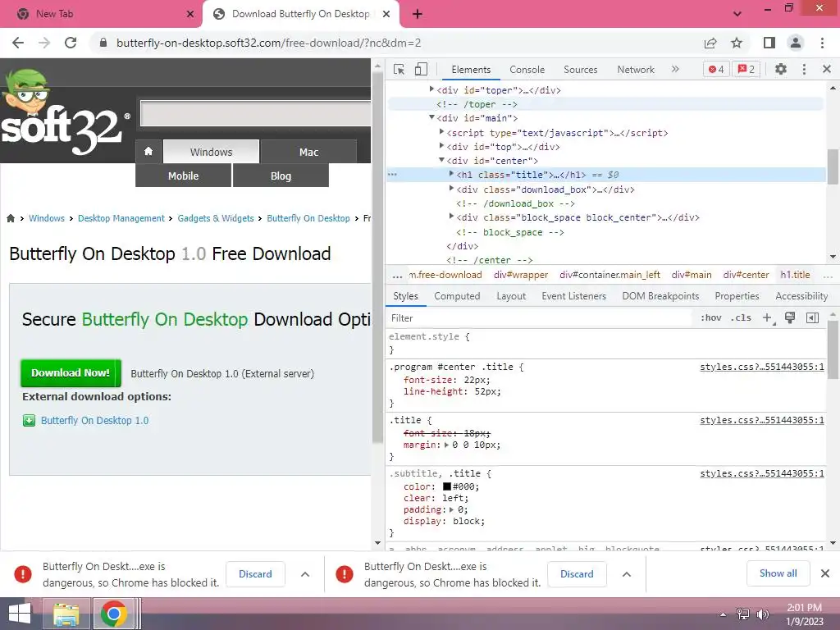The height and width of the screenshot is (630, 840).
Task: Click green download icon beside Butterfly On Desktop 1.0
Action: coord(29,421)
